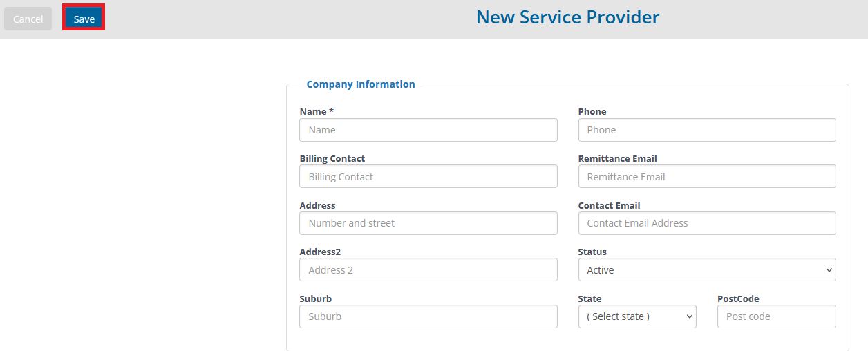The image size is (868, 351).
Task: Focus the Name text box
Action: click(428, 130)
